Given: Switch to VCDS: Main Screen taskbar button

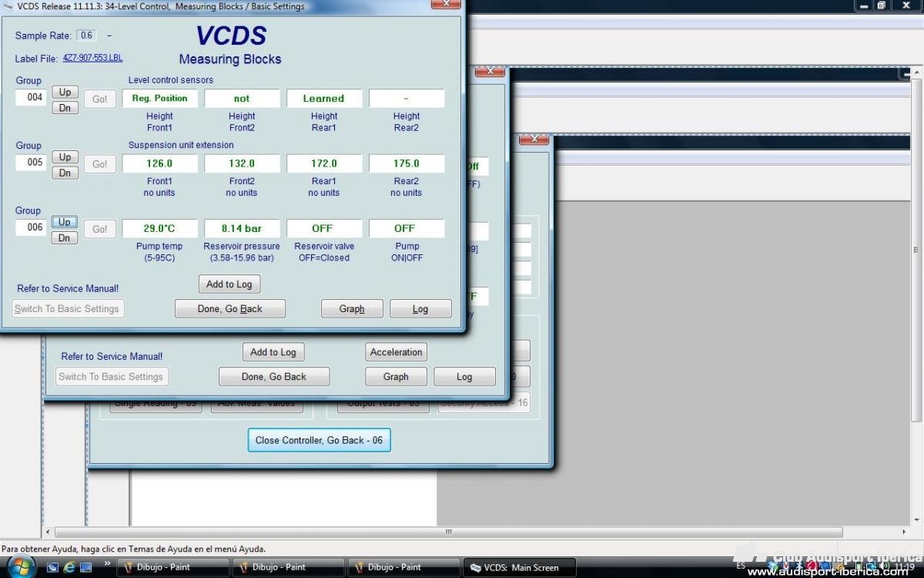Looking at the screenshot, I should click(x=520, y=567).
